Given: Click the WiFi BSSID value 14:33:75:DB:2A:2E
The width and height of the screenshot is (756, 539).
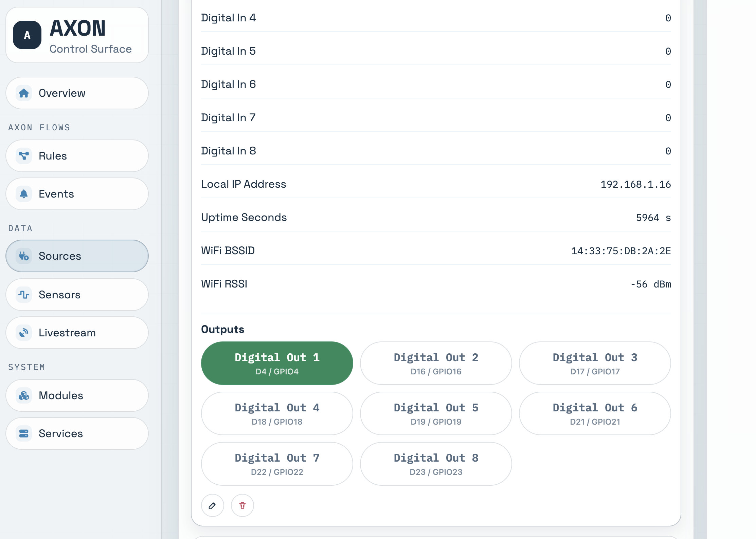Looking at the screenshot, I should coord(621,251).
